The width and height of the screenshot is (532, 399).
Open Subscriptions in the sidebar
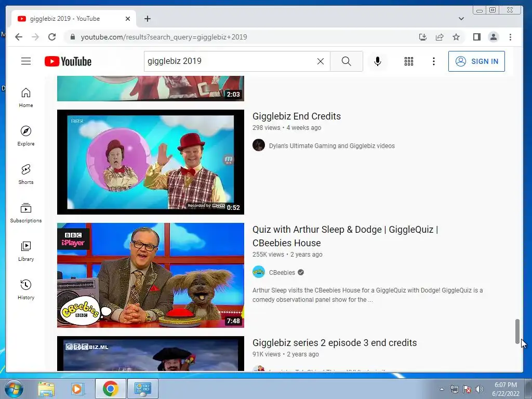26,212
